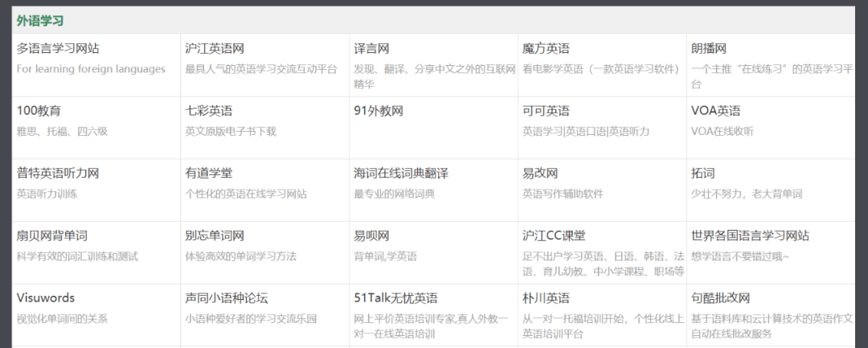Image resolution: width=868 pixels, height=348 pixels.
Task: Click the description 英语写作辅助软件
Action: [x=563, y=194]
